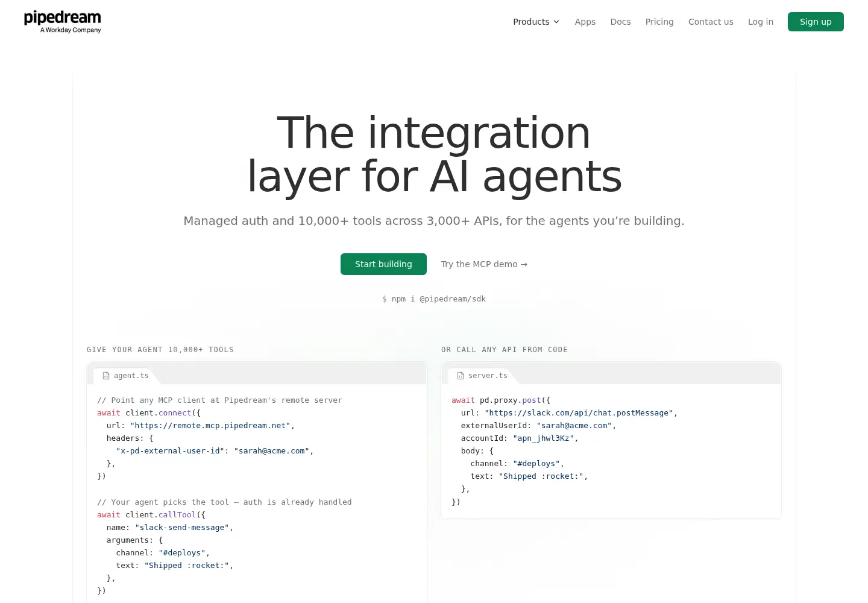The width and height of the screenshot is (868, 603).
Task: Click the Slack postMessage URL in code
Action: (579, 413)
